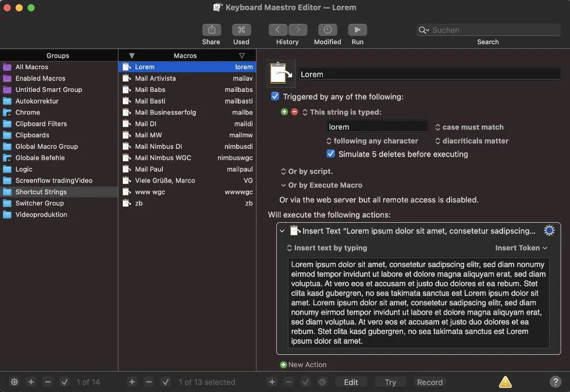Viewport: 570px width, 392px height.
Task: Open help with the question mark icon
Action: click(555, 382)
